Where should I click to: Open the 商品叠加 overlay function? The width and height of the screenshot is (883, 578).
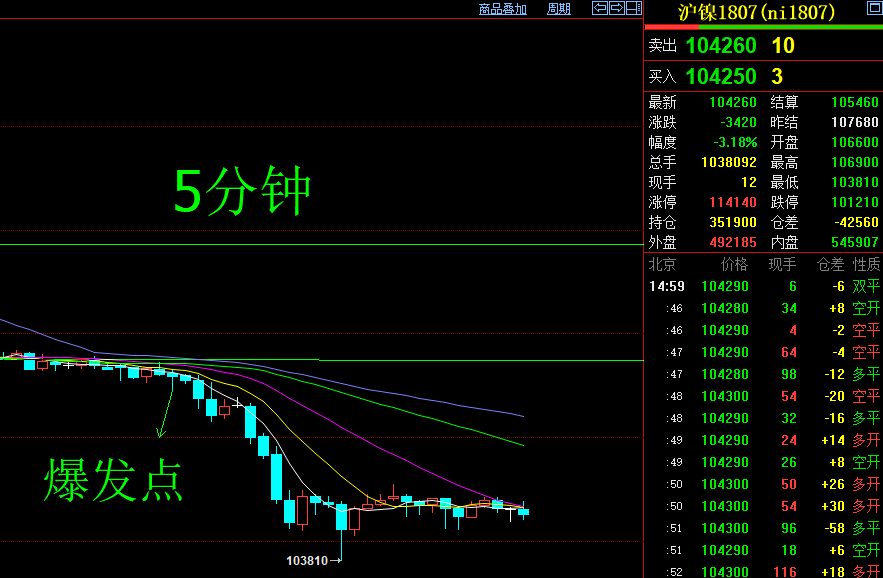tap(502, 8)
